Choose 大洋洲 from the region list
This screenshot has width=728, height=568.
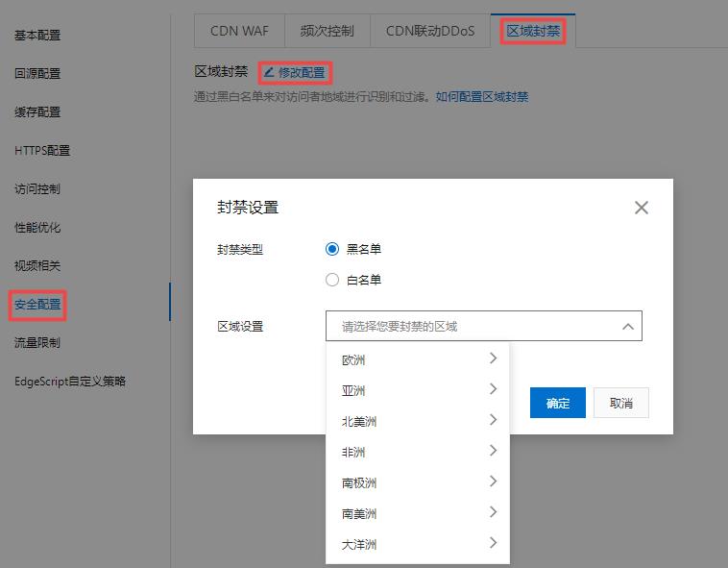click(418, 544)
